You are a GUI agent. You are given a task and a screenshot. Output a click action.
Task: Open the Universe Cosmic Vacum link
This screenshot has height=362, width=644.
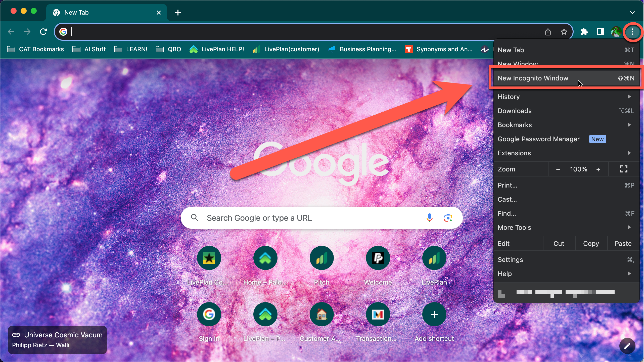[x=63, y=335]
